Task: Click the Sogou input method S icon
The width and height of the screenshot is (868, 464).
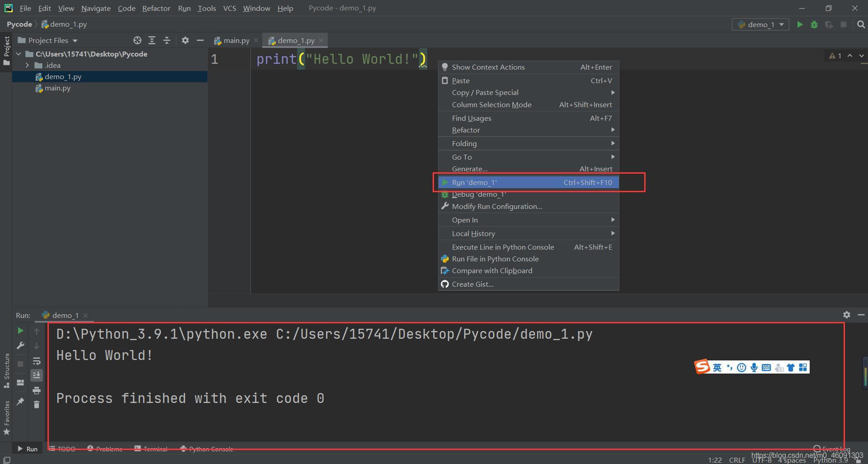Action: pos(702,367)
